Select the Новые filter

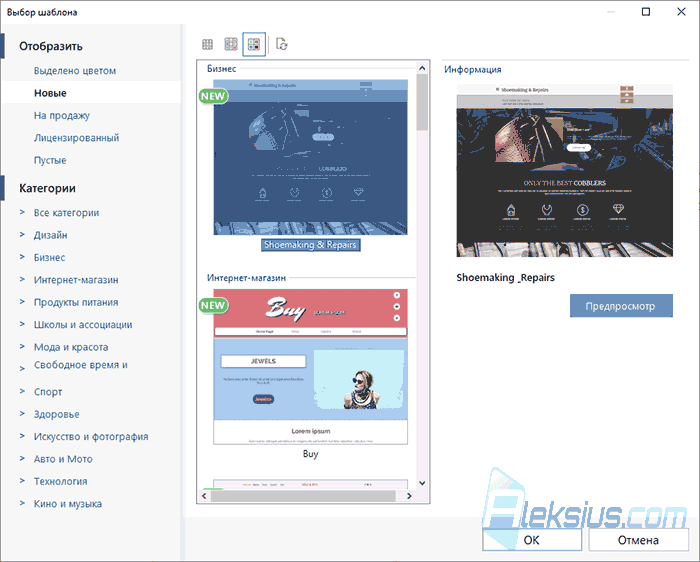tap(50, 93)
